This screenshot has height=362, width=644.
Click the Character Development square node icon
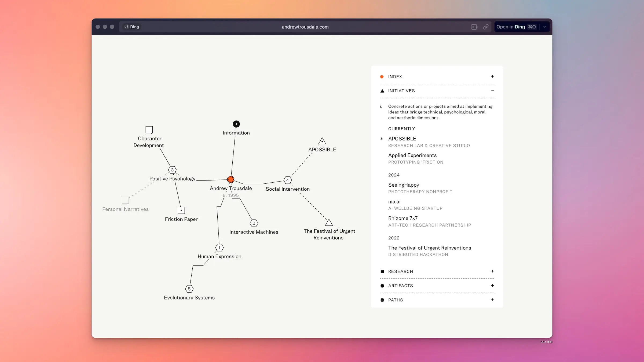pos(149,130)
